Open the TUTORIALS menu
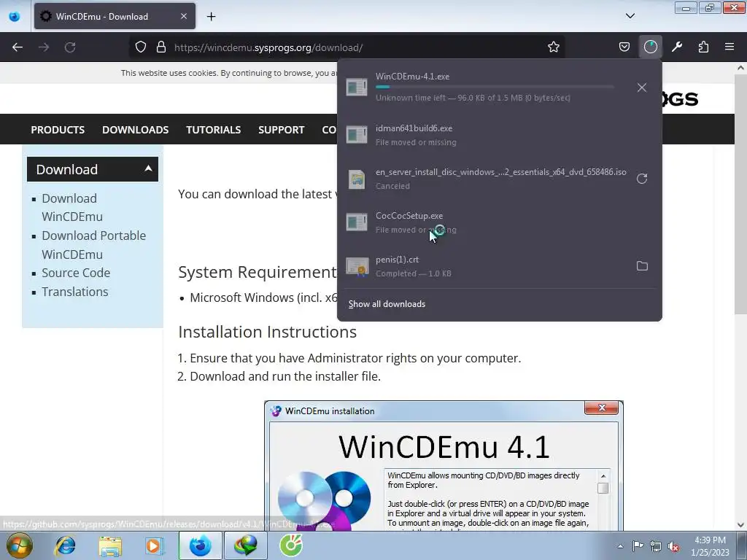 (214, 130)
